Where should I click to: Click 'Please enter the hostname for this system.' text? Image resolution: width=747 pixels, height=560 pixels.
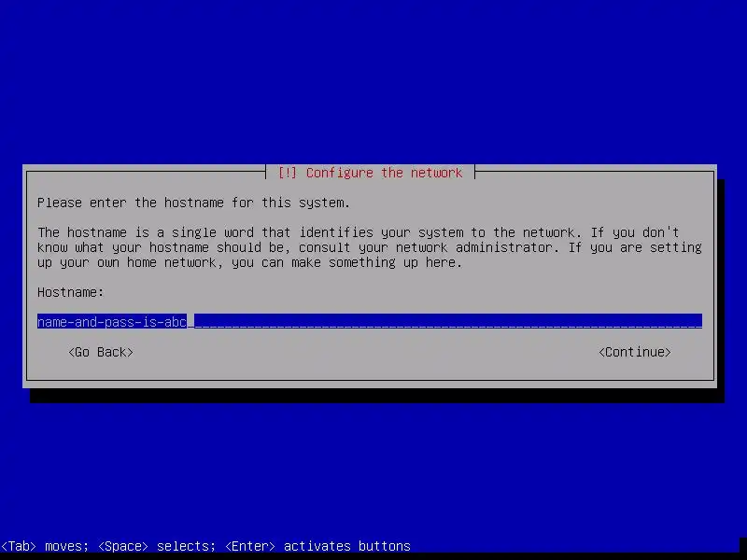(193, 203)
